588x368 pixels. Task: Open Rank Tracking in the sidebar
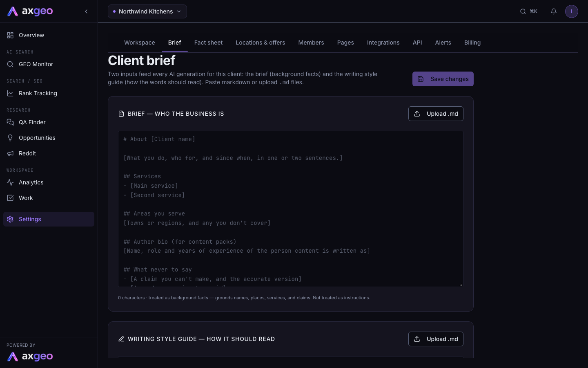coord(49,93)
